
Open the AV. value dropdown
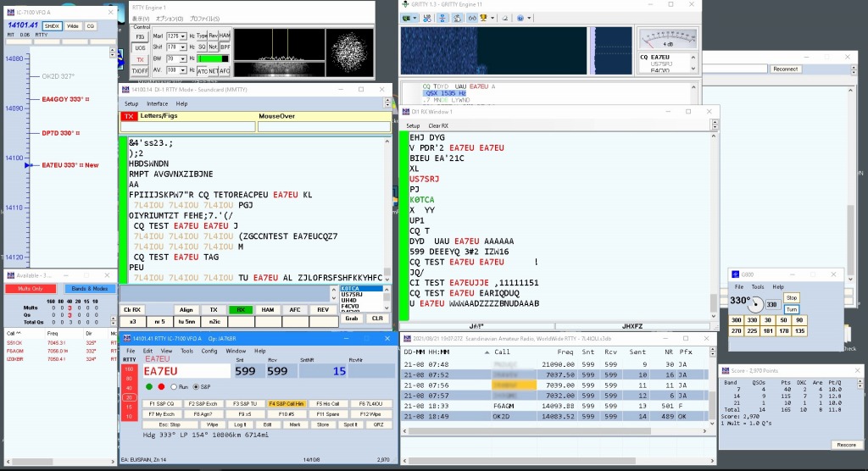[x=183, y=70]
